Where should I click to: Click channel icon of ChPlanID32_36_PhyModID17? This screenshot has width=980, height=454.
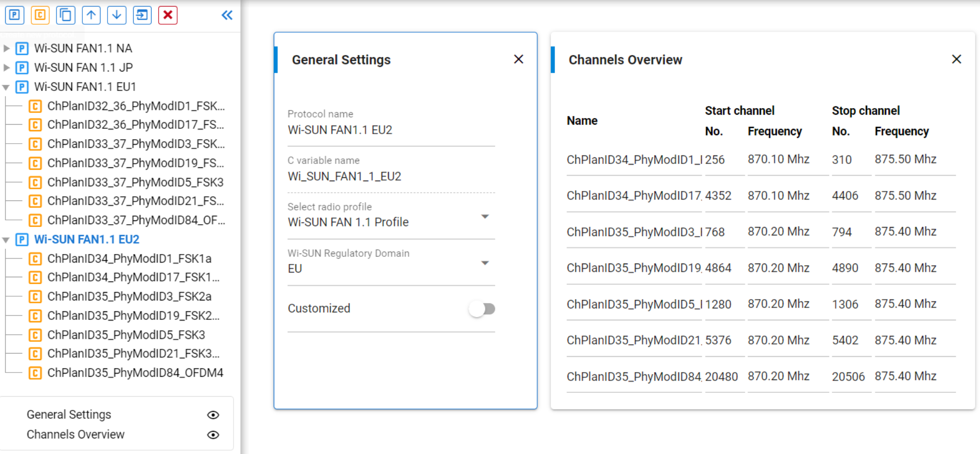point(35,125)
